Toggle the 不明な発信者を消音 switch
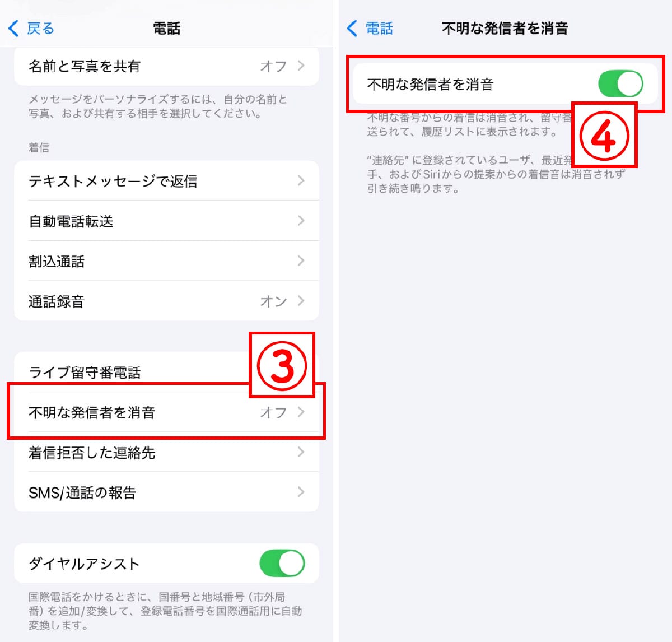 coord(620,84)
